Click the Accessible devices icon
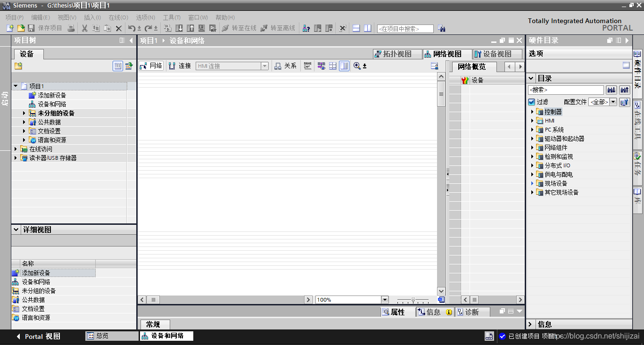The image size is (644, 345). [x=306, y=28]
